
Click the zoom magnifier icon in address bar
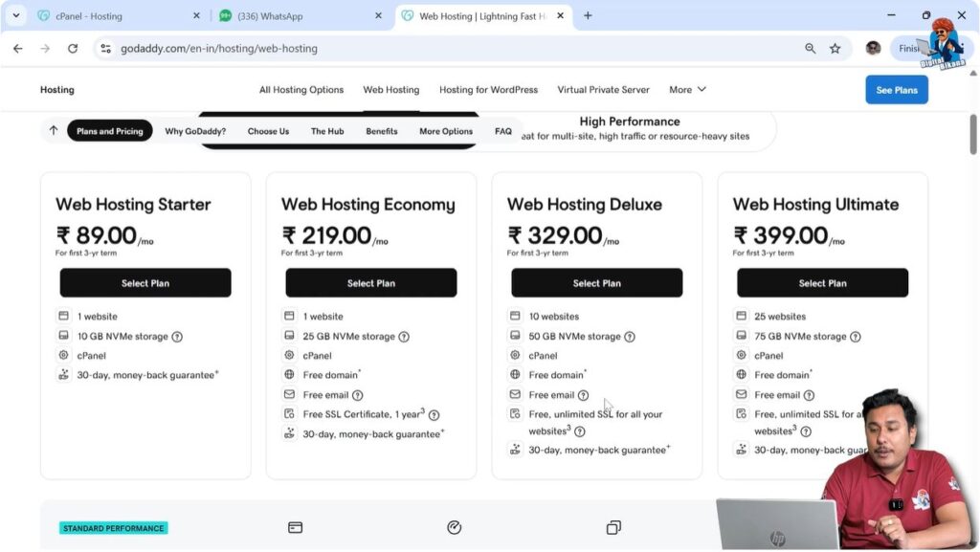pyautogui.click(x=810, y=48)
